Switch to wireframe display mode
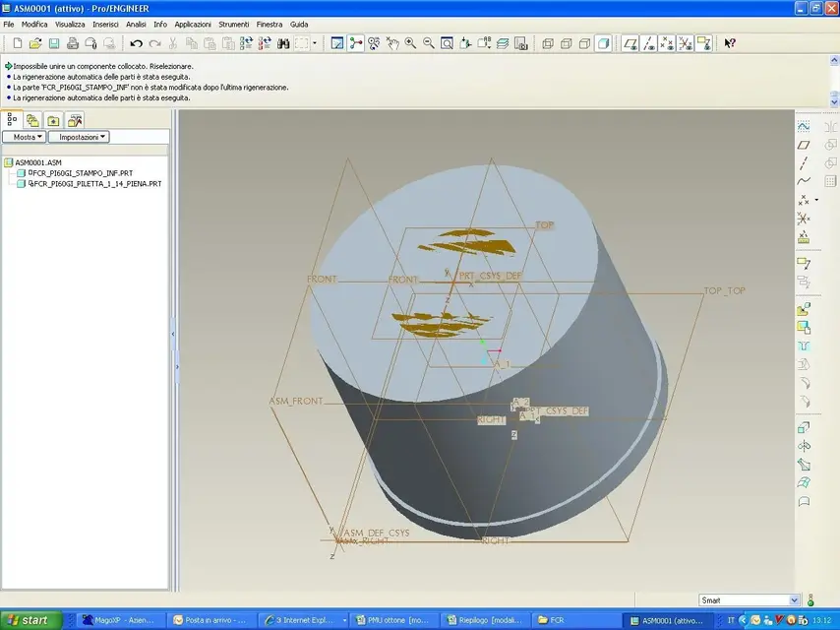Viewport: 840px width, 630px height. point(548,43)
